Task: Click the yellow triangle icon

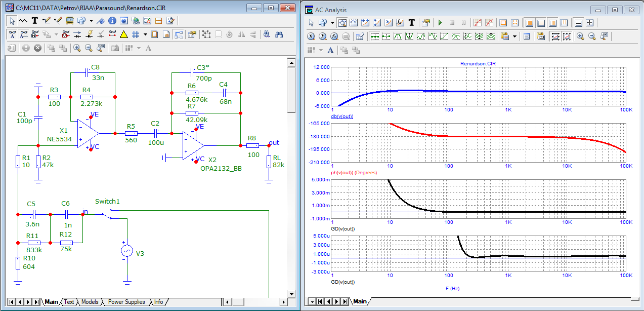Action: [124, 34]
